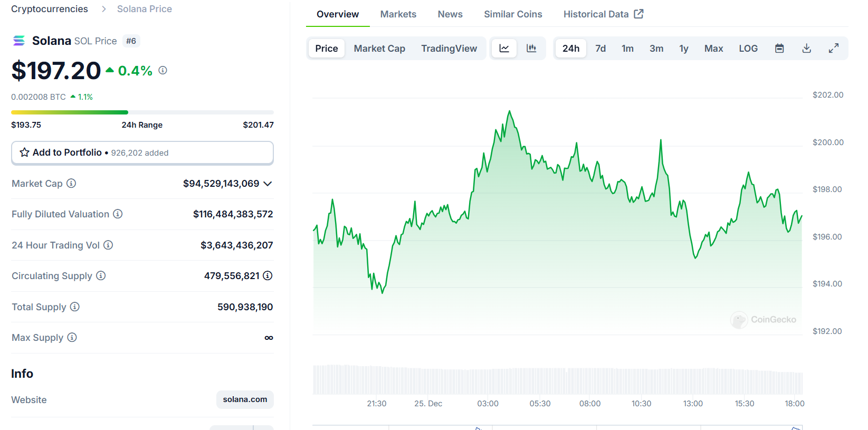
Task: Expand chart to fullscreen icon
Action: click(x=834, y=49)
